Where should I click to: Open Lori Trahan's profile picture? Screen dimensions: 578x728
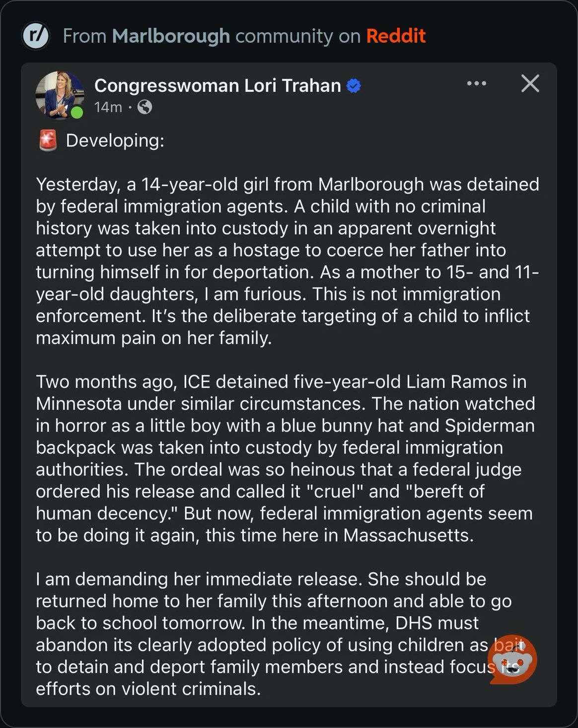pos(59,94)
